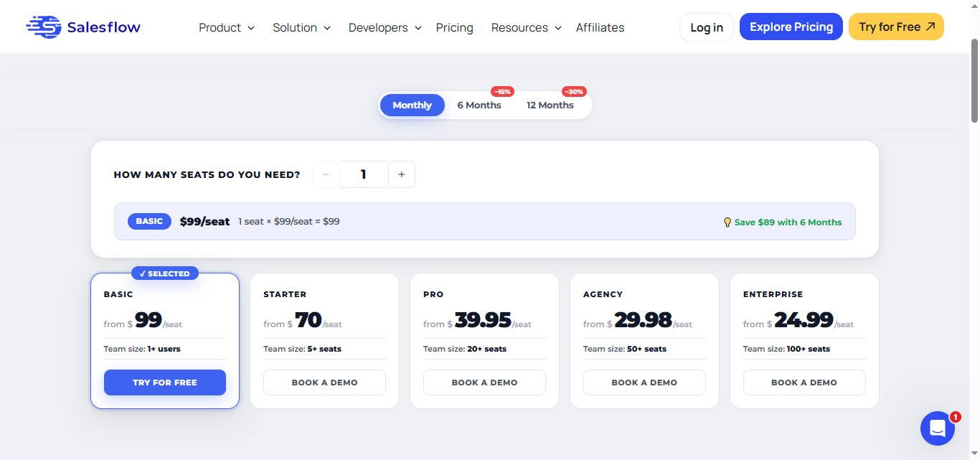
Task: Book a demo for the Agency plan
Action: (x=644, y=382)
